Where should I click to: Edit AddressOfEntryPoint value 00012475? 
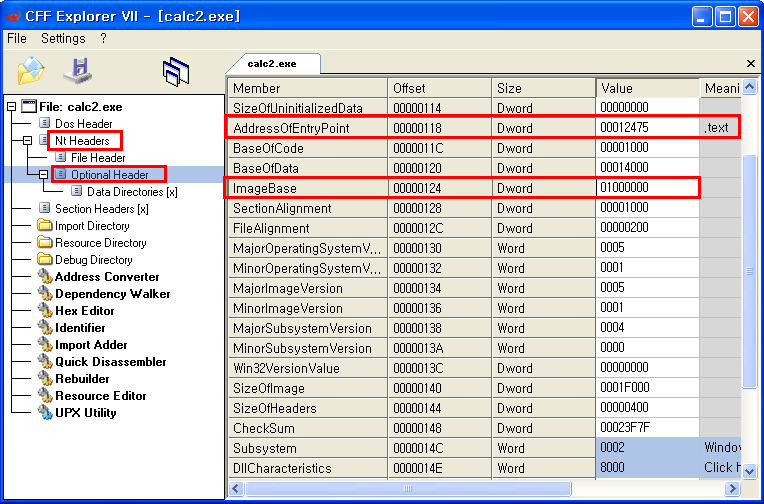648,128
